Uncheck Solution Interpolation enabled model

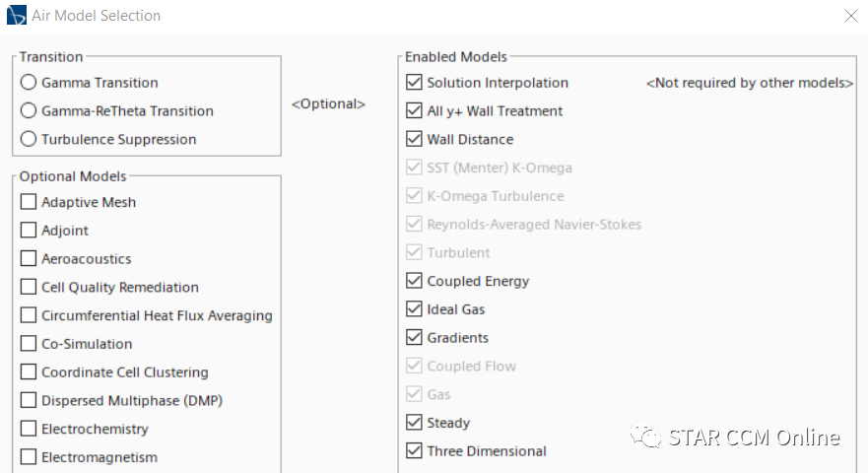coord(414,83)
